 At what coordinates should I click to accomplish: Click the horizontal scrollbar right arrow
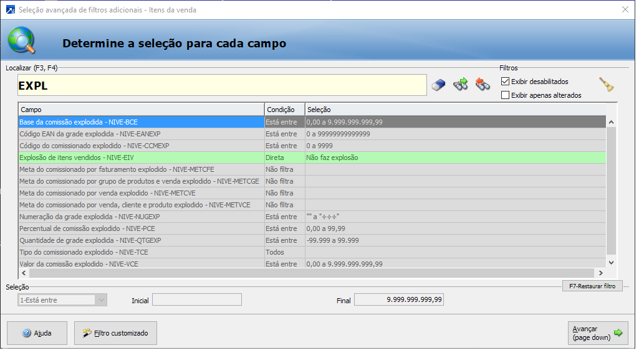[x=600, y=273]
